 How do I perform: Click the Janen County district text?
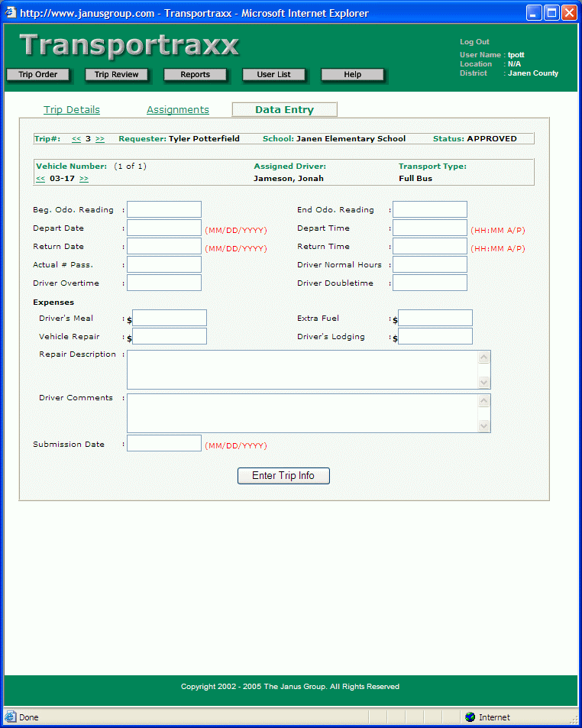(533, 73)
